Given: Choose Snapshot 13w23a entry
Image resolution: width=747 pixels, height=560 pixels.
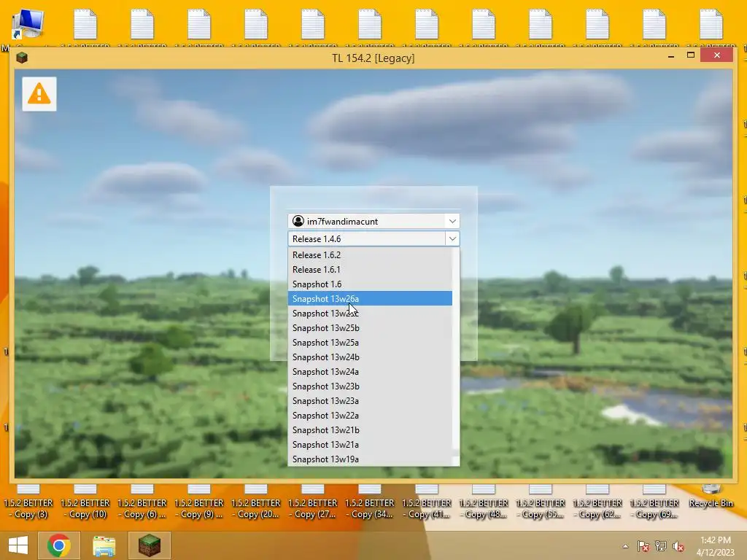Looking at the screenshot, I should (370, 401).
